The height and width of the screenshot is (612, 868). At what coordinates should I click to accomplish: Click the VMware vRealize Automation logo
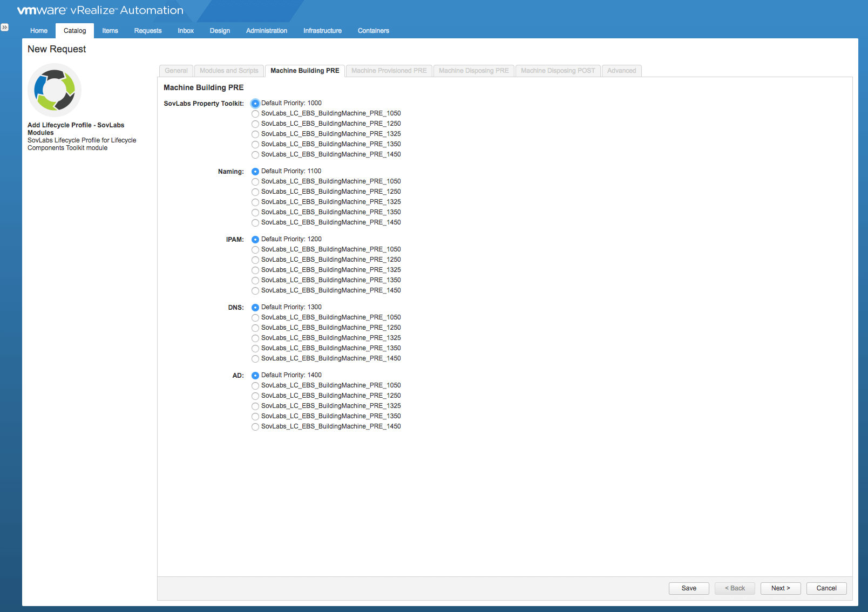(x=100, y=10)
